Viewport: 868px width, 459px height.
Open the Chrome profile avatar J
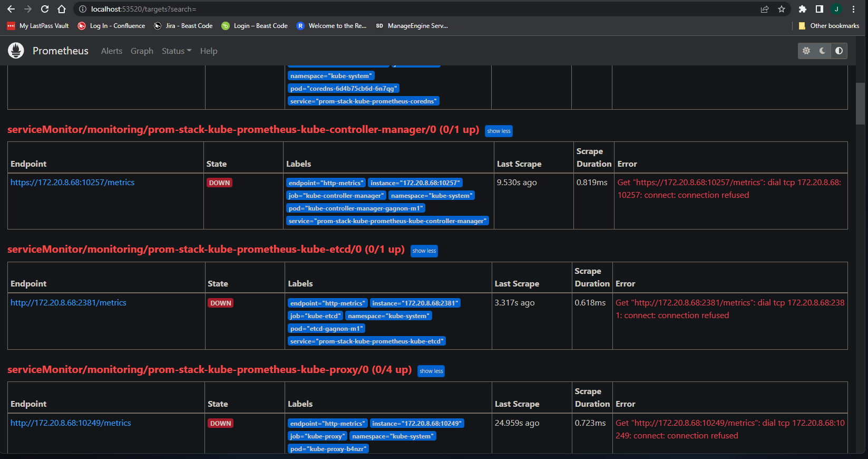point(836,9)
